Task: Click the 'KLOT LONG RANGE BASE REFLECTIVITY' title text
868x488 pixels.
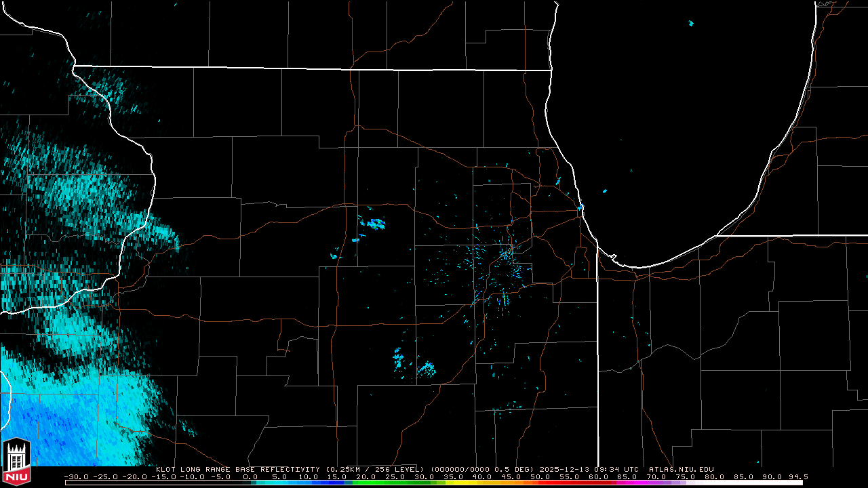Action: (x=237, y=469)
